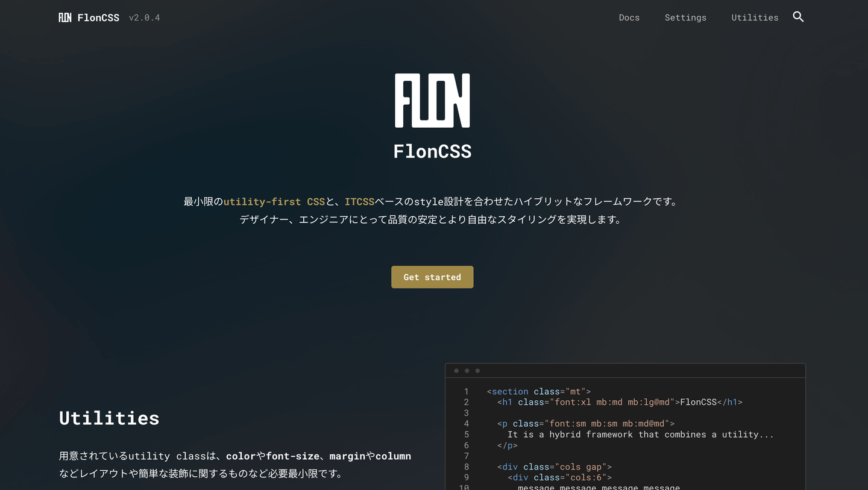Screen dimensions: 868x490
Task: Follow the utility-first CSS link
Action: pyautogui.click(x=274, y=201)
